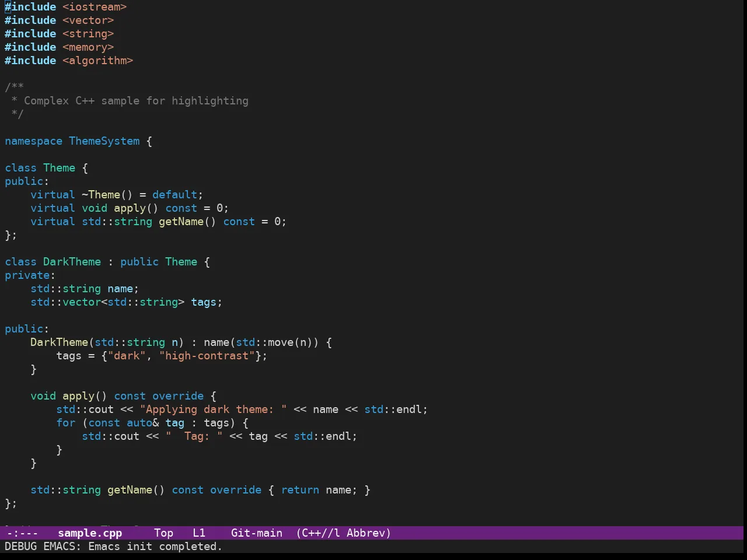Click the Top position indicator in mode line
Screen dimensions: 747x560
point(164,533)
